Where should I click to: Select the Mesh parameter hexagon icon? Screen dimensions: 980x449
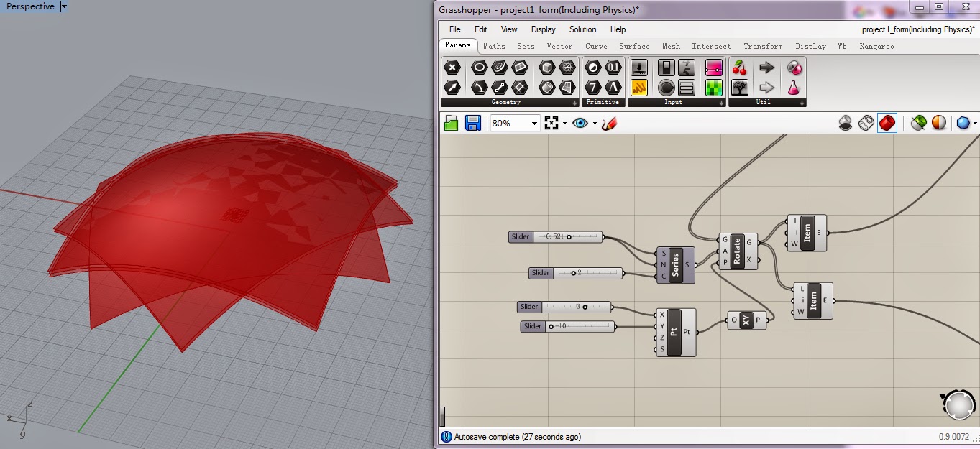coord(567,68)
